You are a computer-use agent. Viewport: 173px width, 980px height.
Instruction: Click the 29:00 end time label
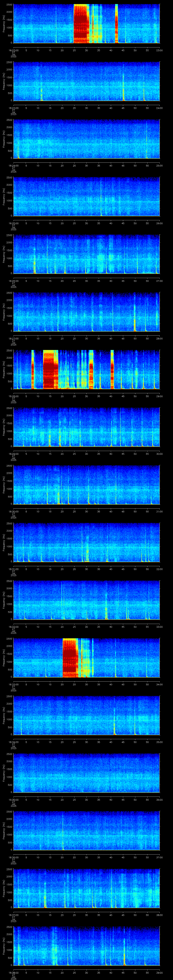(x=160, y=396)
